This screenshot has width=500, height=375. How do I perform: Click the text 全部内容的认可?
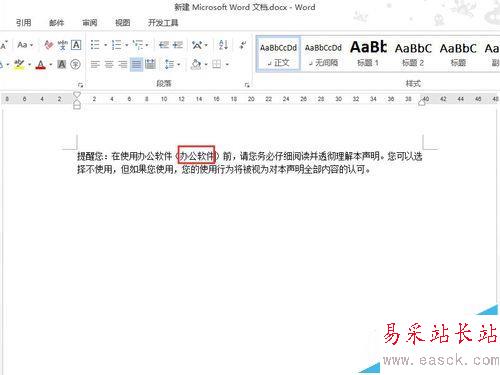point(334,169)
